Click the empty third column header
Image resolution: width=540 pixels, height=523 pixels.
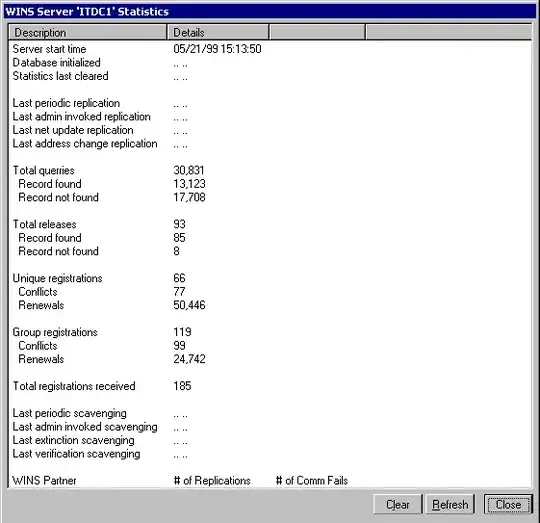[317, 32]
